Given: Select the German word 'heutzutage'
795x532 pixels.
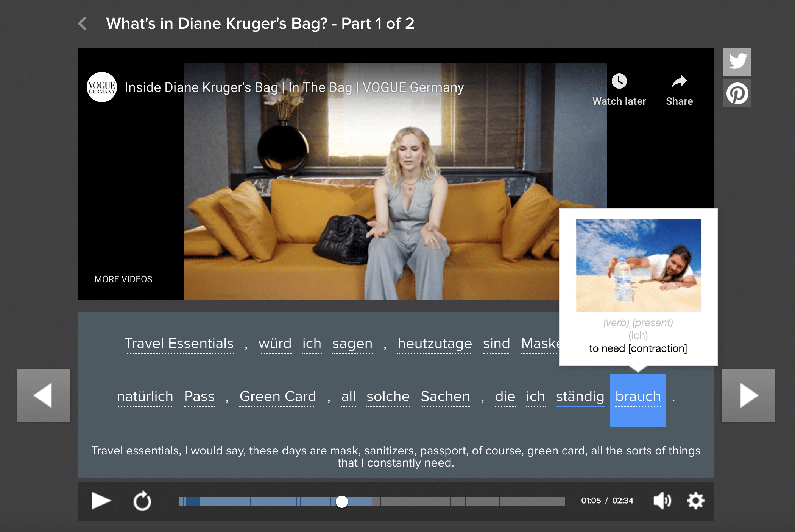Looking at the screenshot, I should (435, 344).
